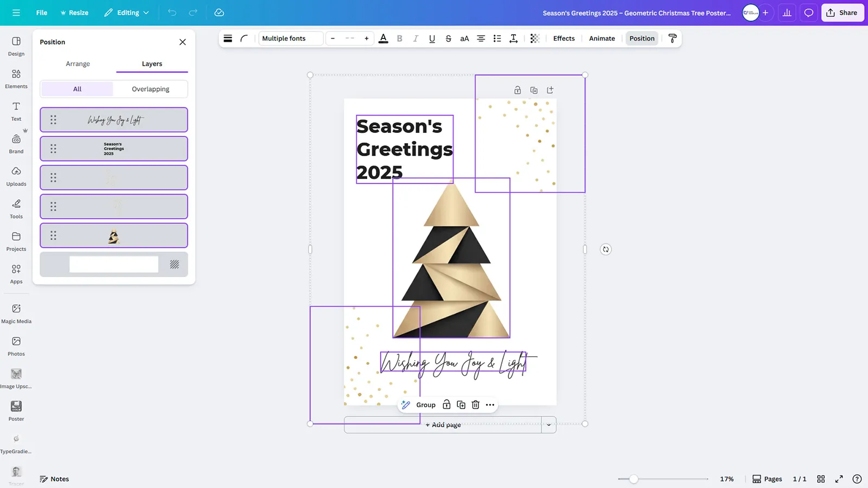Open Magic Media from the sidebar
This screenshot has width=868, height=488.
click(x=16, y=312)
